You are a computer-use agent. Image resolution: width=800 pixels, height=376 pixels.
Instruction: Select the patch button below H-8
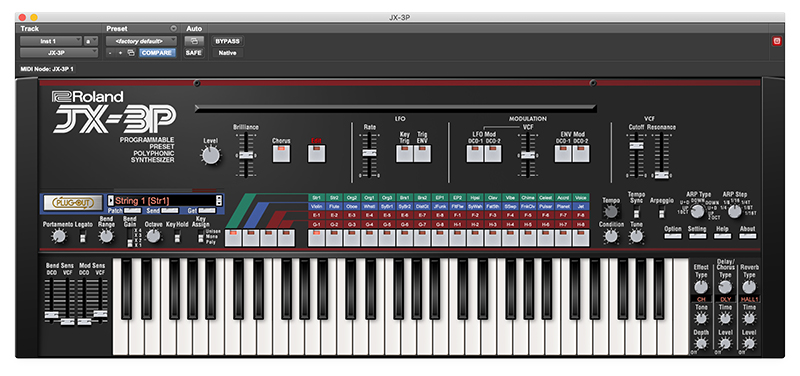coord(581,238)
